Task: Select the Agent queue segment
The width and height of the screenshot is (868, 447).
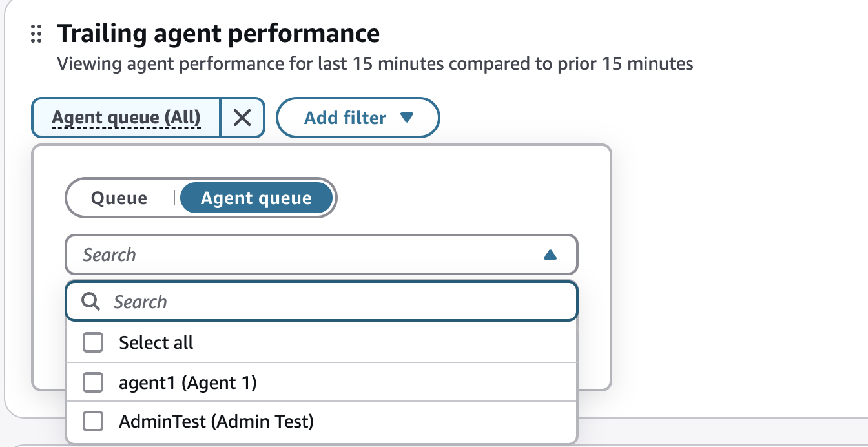Action: tap(256, 198)
